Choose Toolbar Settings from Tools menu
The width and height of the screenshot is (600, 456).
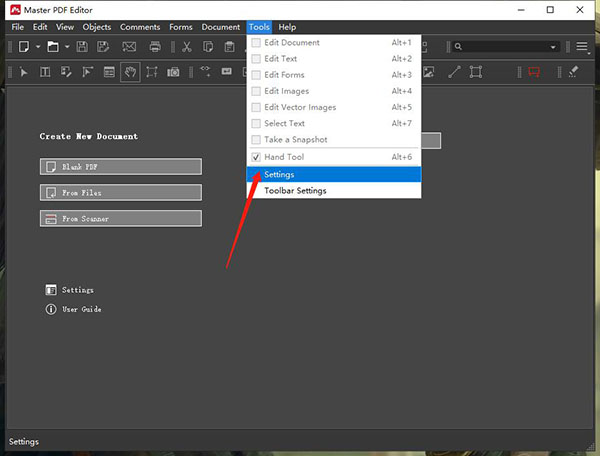click(x=295, y=190)
